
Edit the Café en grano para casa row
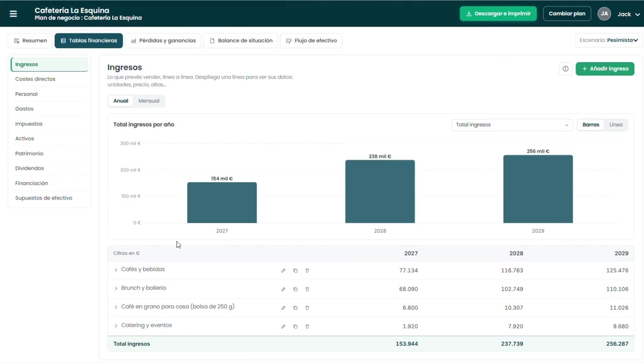[283, 308]
